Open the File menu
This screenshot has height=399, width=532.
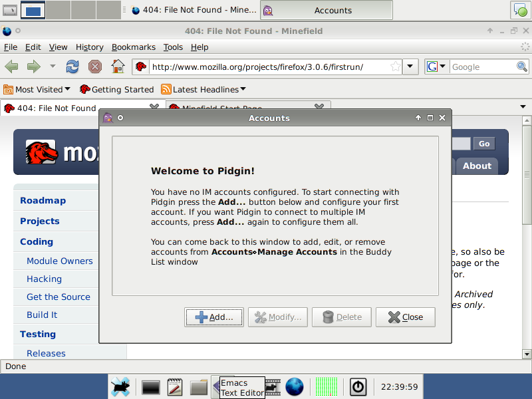[11, 47]
